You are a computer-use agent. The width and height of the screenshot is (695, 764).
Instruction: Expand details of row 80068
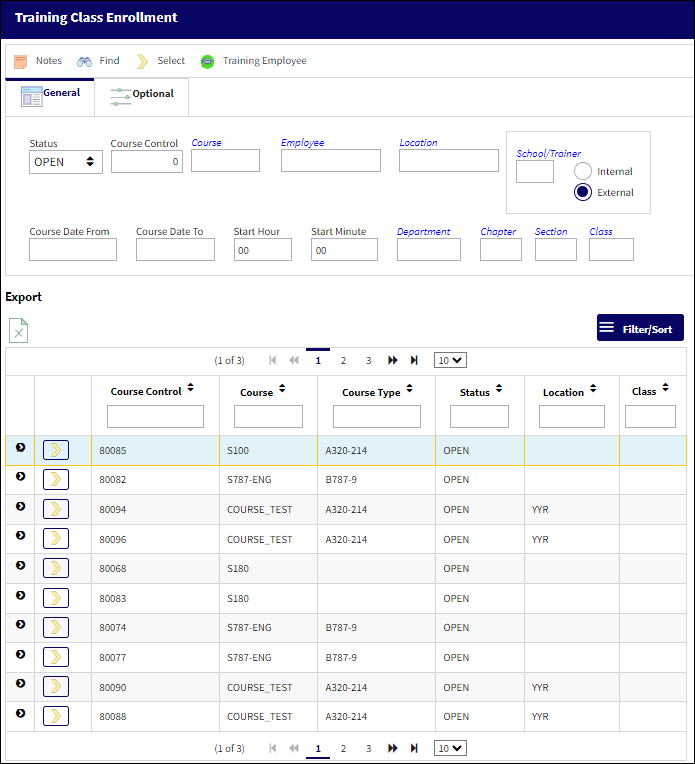click(x=20, y=565)
